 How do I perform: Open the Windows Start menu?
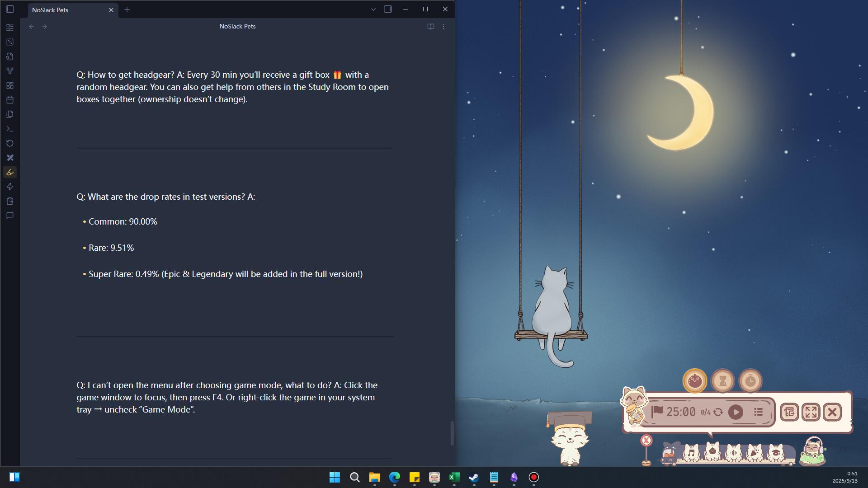point(335,478)
